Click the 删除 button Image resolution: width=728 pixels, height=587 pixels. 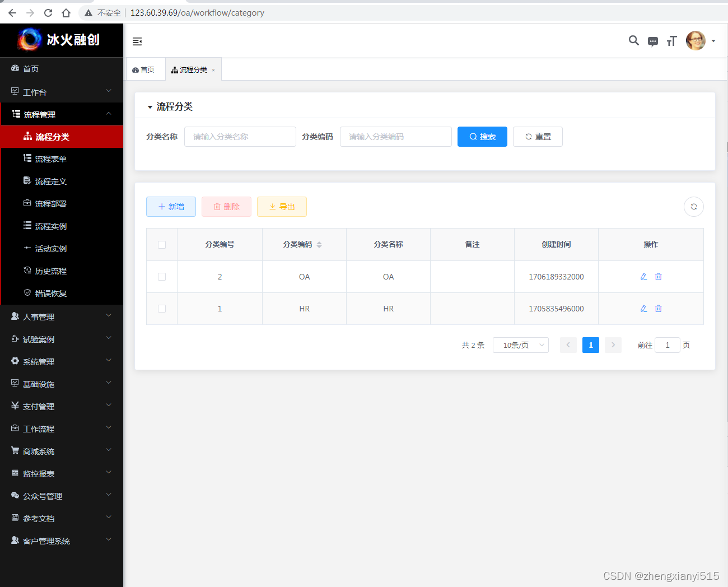[226, 207]
